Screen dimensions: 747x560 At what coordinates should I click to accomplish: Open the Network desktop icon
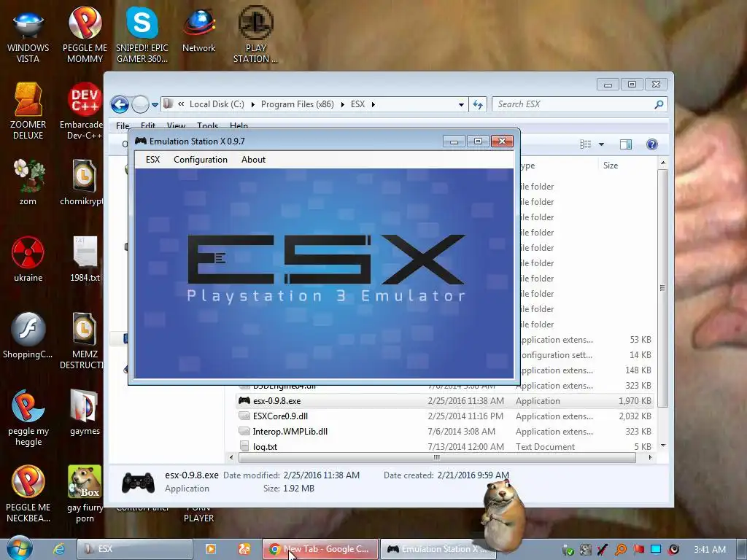coord(198,31)
